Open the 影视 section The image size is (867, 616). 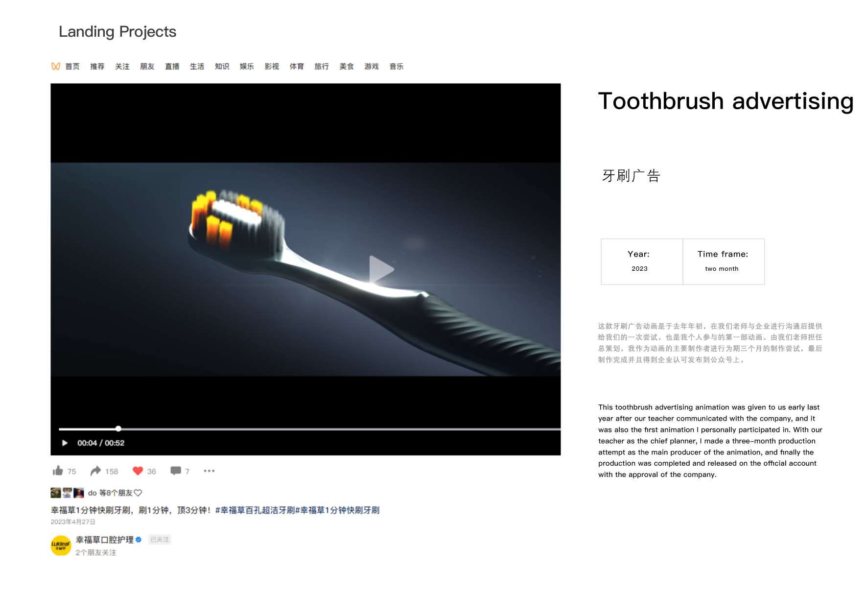tap(271, 66)
